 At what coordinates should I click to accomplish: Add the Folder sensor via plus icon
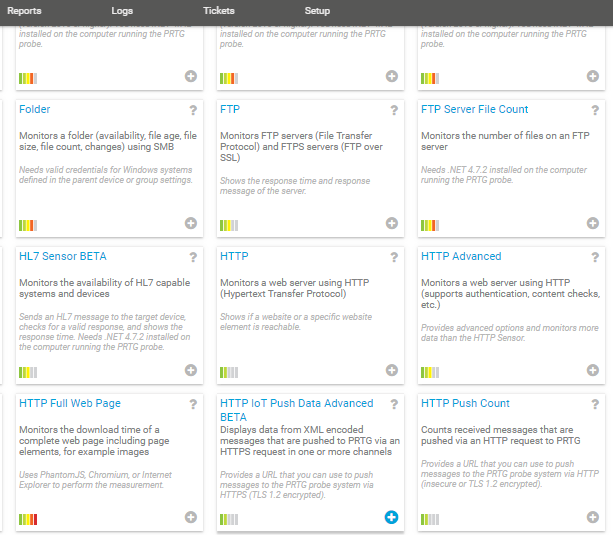190,224
